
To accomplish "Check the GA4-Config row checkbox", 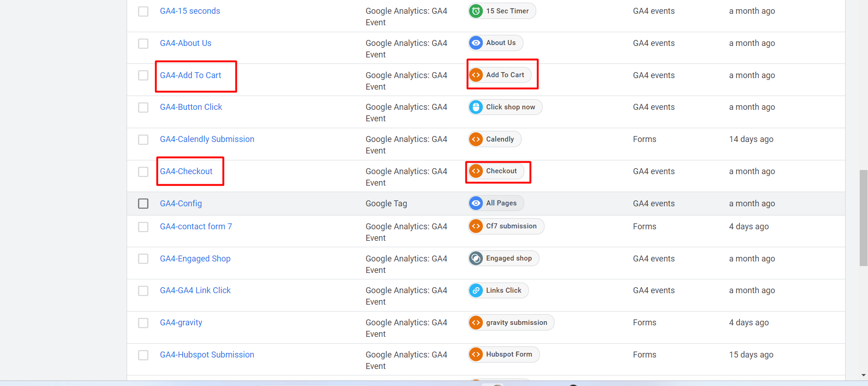I will [143, 204].
